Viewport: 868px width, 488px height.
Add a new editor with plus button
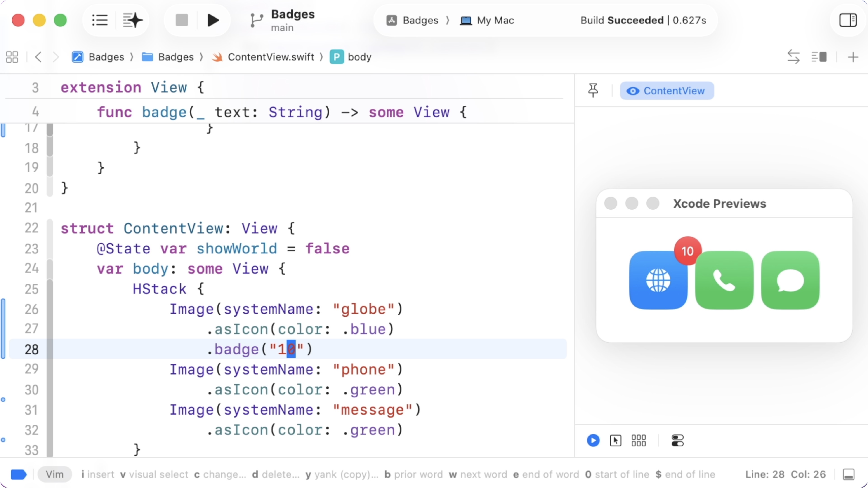coord(853,57)
